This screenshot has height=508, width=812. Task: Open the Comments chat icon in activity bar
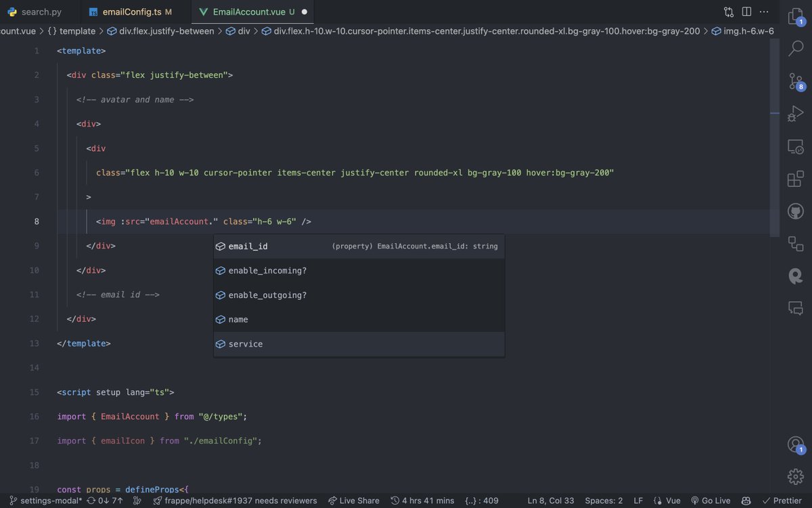[795, 309]
